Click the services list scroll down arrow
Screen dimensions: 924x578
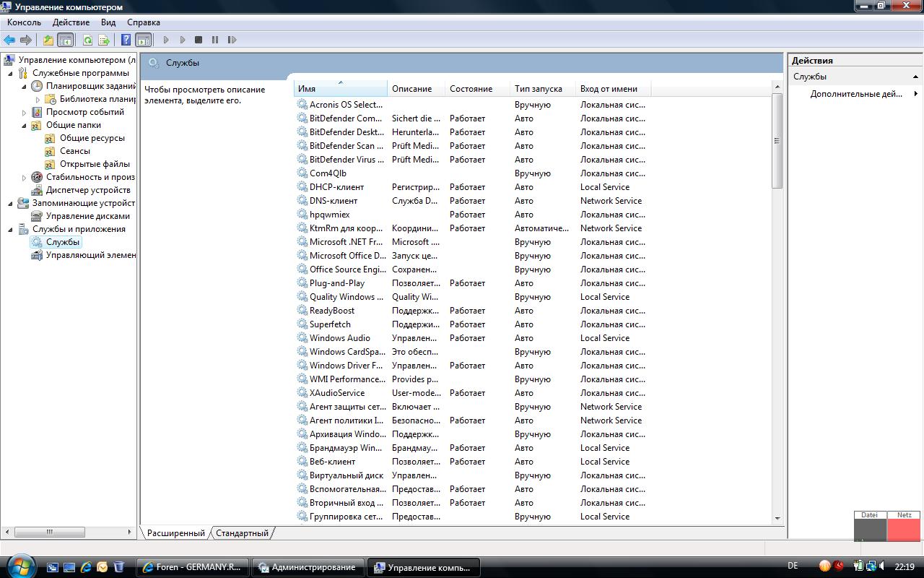[777, 518]
